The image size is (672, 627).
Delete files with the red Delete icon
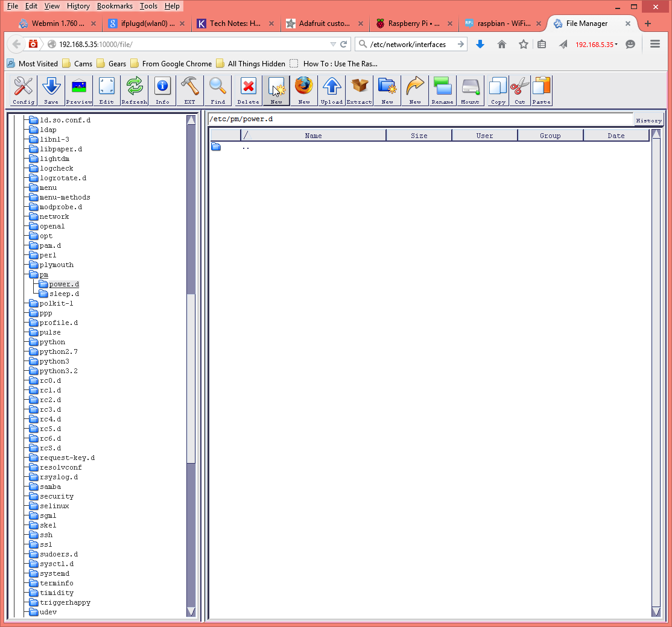coord(248,89)
